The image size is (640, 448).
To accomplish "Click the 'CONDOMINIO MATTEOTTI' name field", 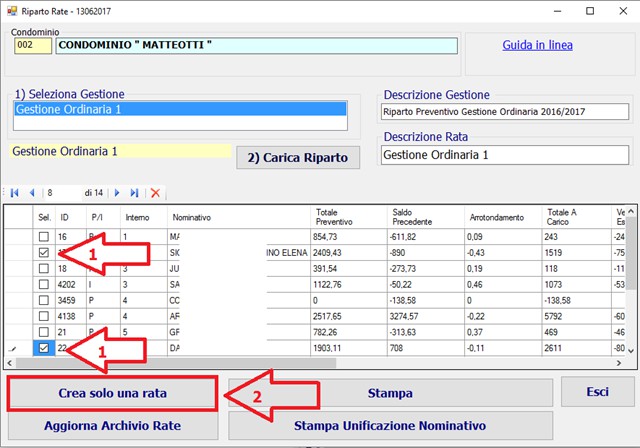I will point(257,46).
